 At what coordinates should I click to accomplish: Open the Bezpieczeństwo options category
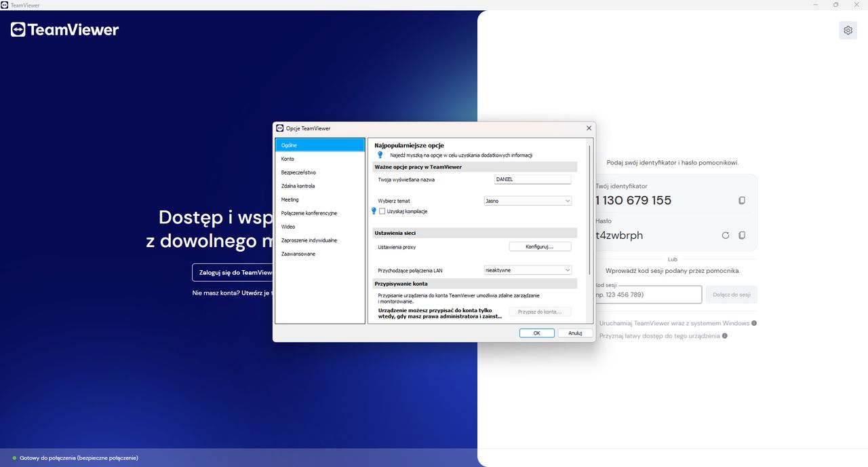click(320, 172)
